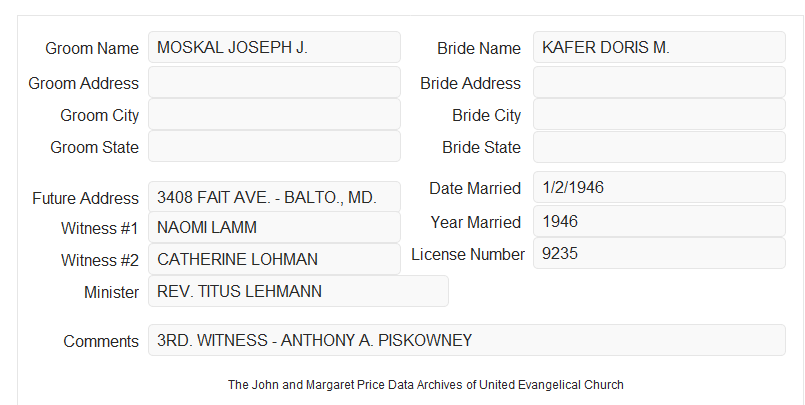Image resolution: width=805 pixels, height=405 pixels.
Task: Click the Bride State field
Action: tap(659, 147)
